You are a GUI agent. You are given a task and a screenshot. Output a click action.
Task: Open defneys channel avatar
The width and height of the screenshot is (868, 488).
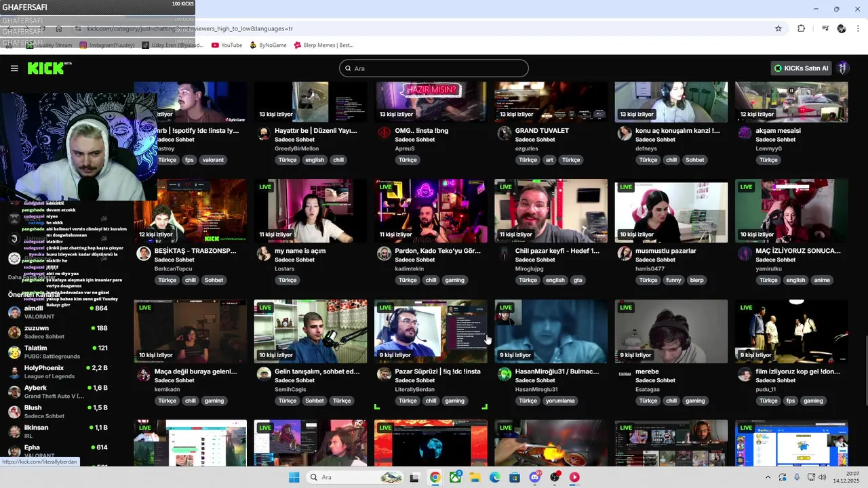coord(625,134)
